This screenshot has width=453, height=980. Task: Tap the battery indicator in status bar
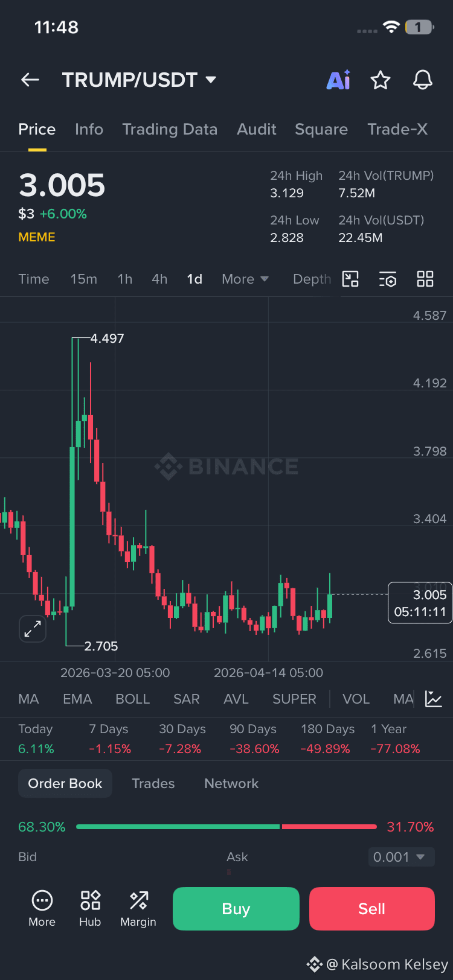pos(419,27)
